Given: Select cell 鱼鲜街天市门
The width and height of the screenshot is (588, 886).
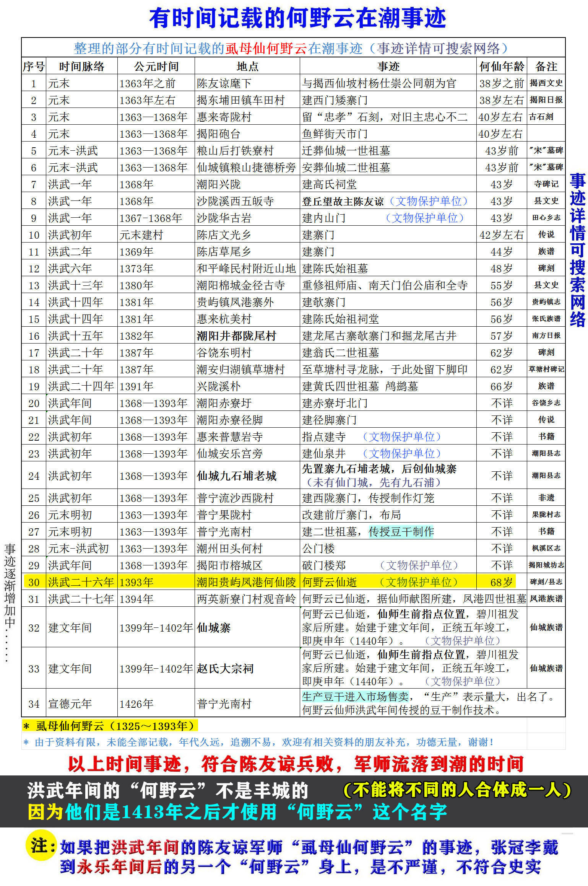Looking at the screenshot, I should pos(388,134).
